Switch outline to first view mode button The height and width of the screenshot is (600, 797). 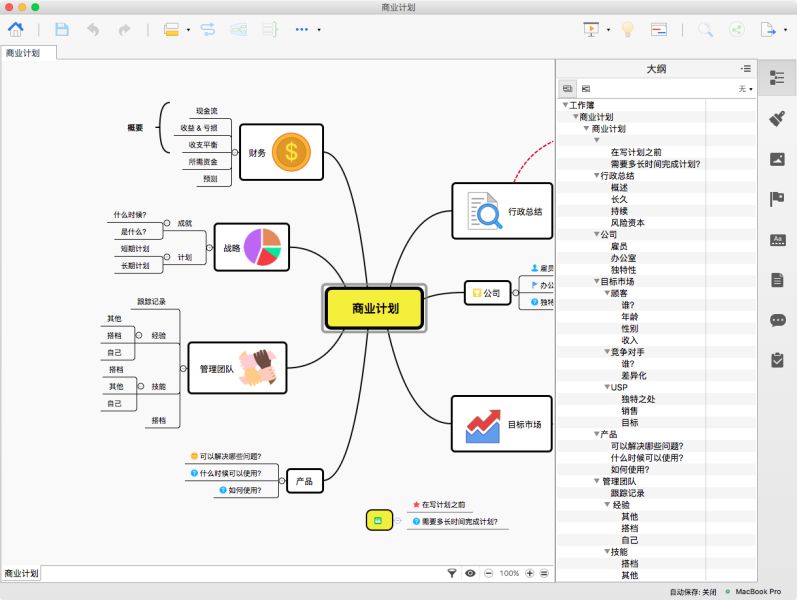[x=568, y=88]
